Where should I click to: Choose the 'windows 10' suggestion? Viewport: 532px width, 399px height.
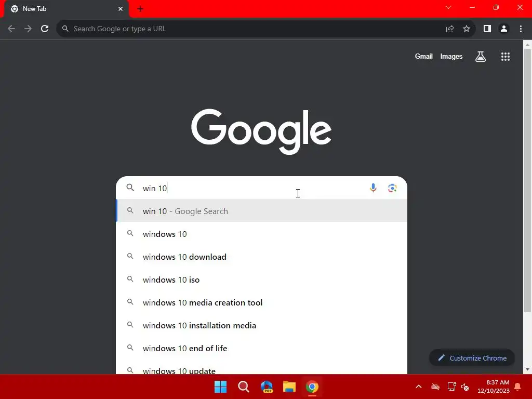(x=262, y=234)
